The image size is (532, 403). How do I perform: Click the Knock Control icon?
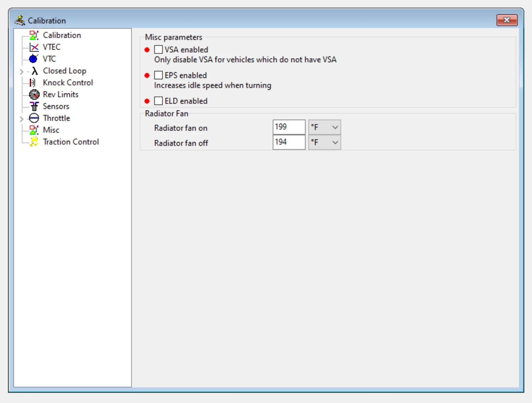(33, 83)
